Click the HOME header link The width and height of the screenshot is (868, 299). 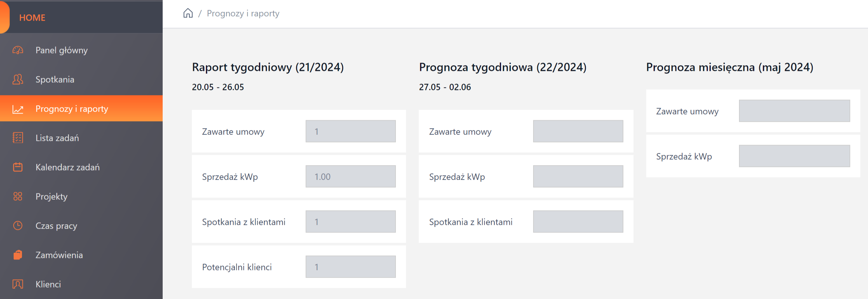[32, 17]
